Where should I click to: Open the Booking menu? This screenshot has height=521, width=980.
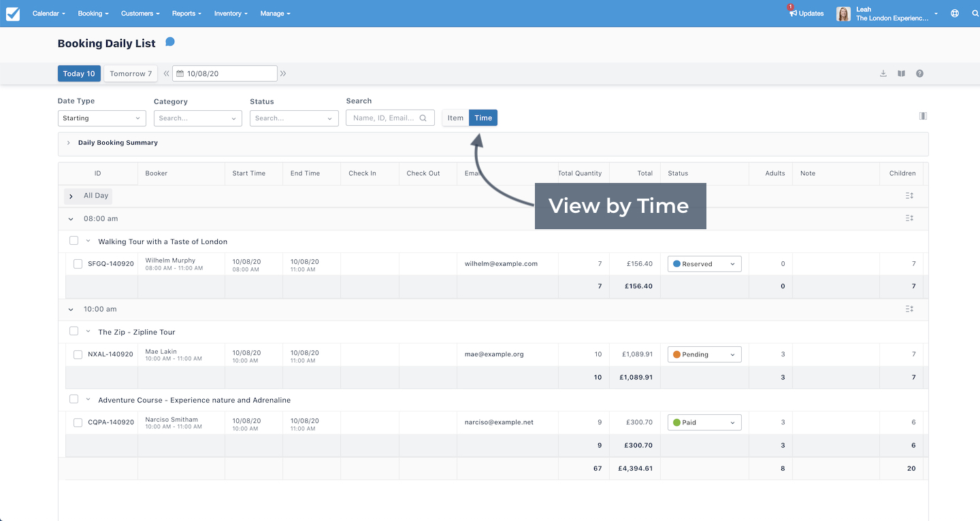click(x=93, y=14)
